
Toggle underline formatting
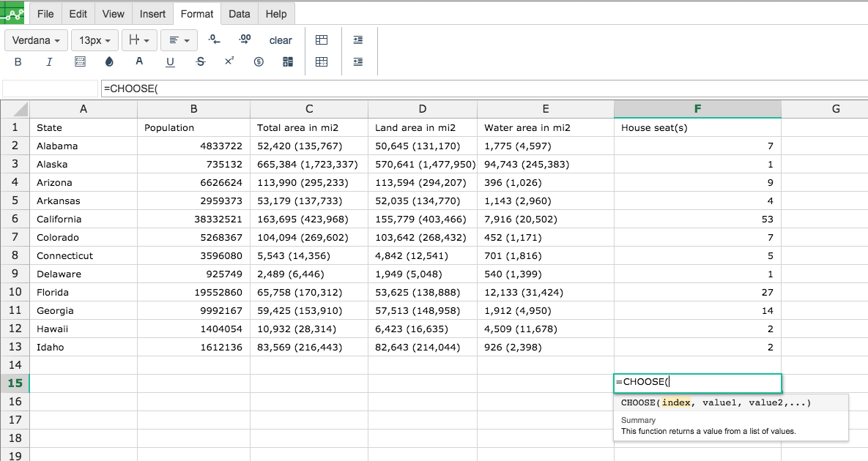(170, 62)
